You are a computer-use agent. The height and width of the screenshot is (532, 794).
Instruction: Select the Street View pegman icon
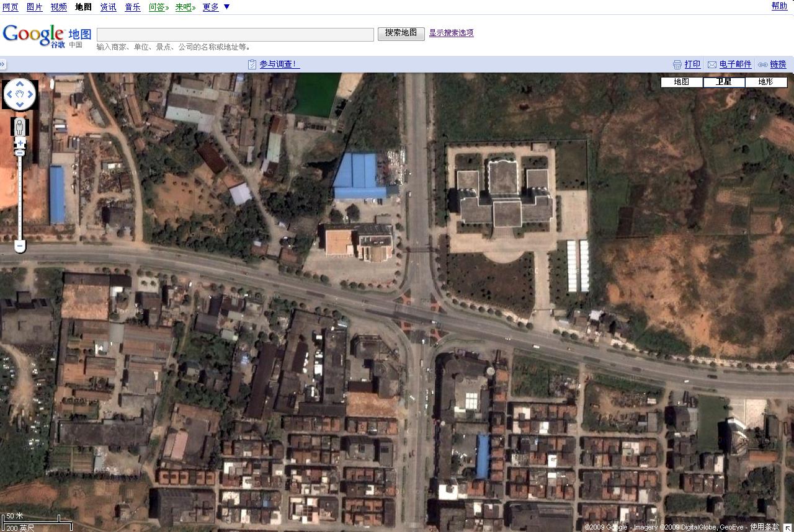(x=20, y=127)
